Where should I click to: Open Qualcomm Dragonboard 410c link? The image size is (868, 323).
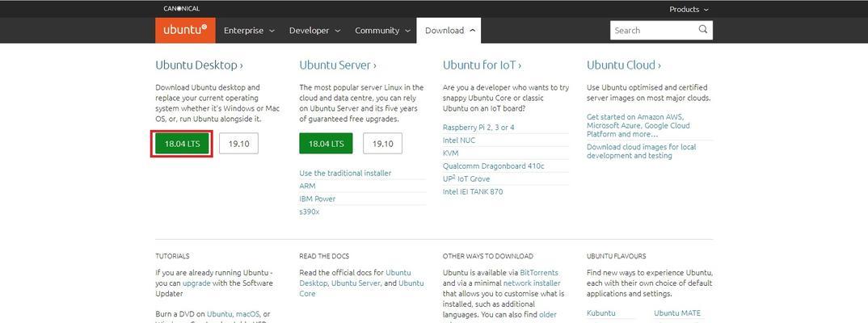tap(493, 166)
